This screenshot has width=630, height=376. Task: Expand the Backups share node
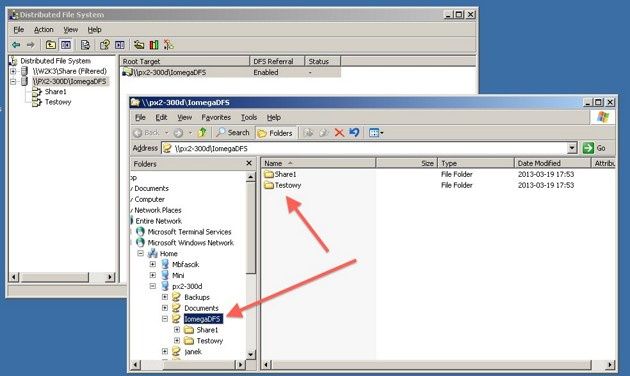coord(165,297)
